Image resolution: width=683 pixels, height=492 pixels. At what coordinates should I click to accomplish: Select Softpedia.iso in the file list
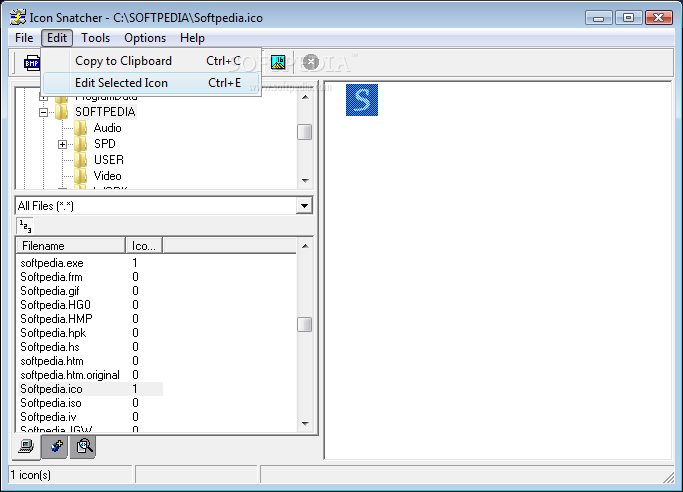point(51,403)
